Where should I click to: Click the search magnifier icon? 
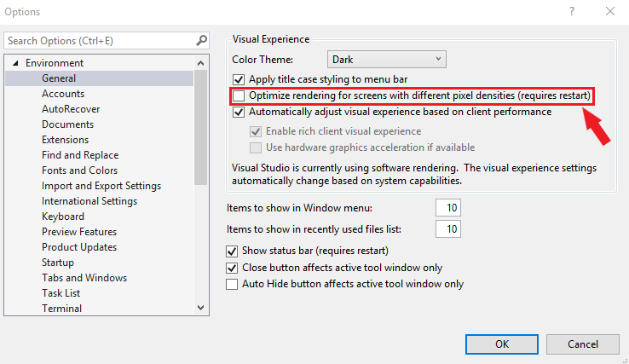(201, 40)
